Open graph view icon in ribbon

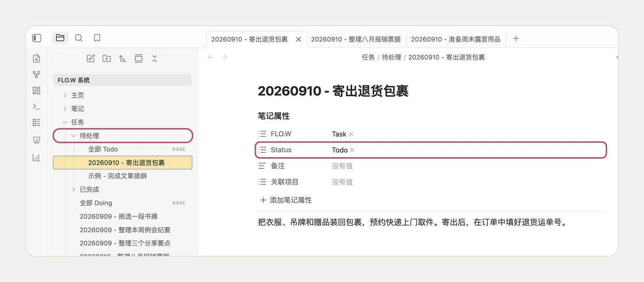click(x=36, y=74)
